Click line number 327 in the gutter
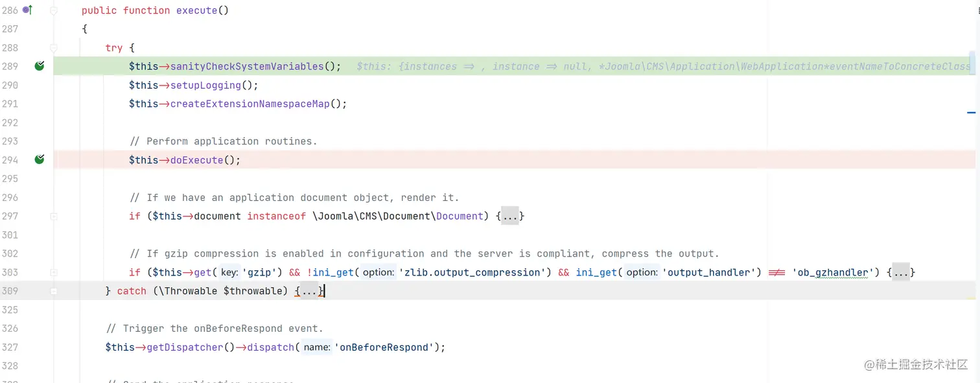Viewport: 980px width, 383px height. (10, 347)
